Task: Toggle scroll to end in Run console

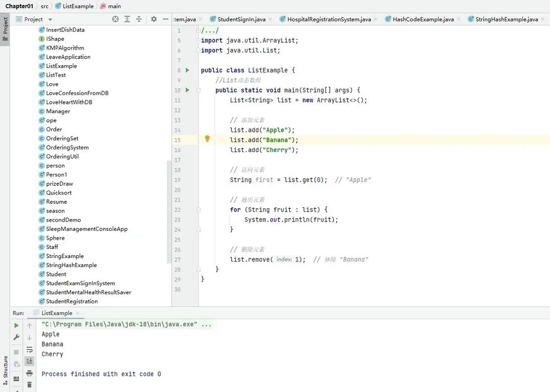Action: point(29,361)
